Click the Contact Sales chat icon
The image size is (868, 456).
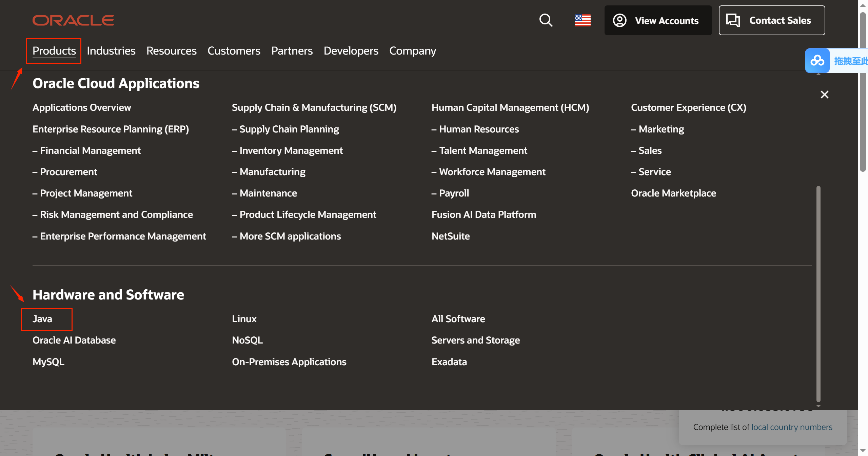733,20
